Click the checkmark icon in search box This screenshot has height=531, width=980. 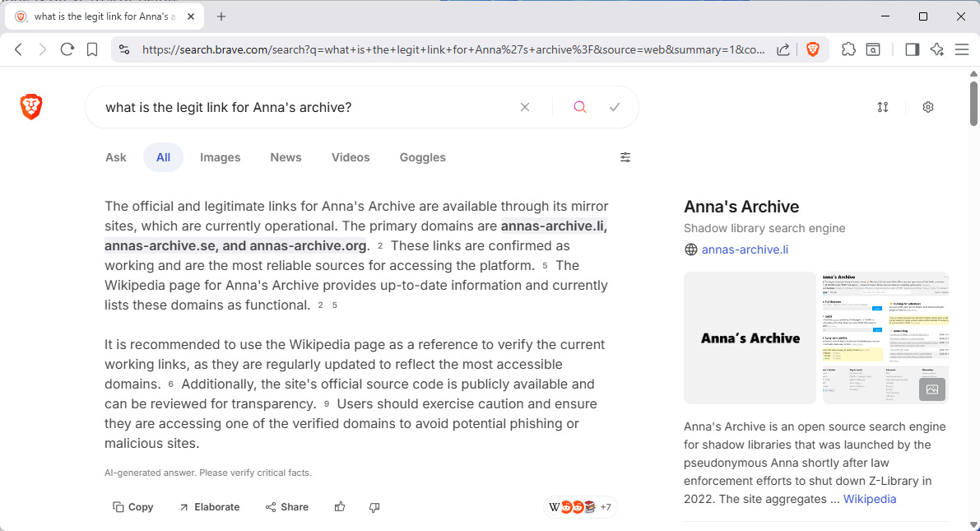[615, 107]
